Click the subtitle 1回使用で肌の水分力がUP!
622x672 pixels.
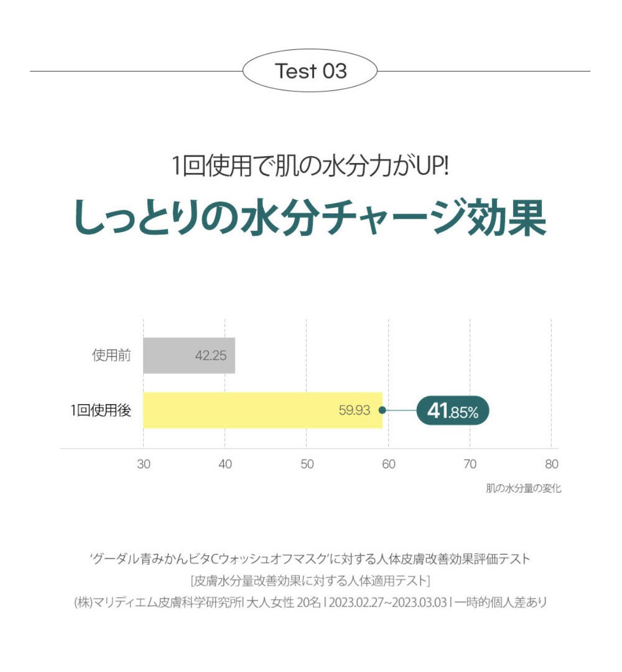tap(310, 166)
